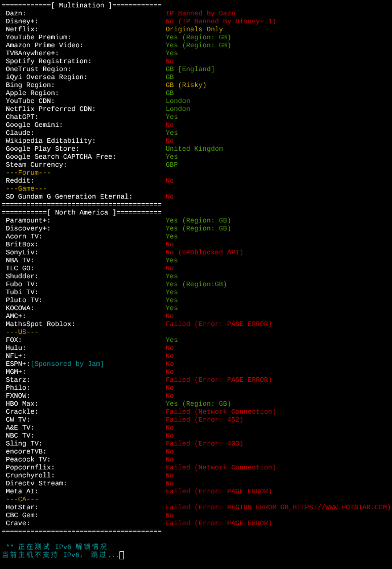This screenshot has height=569, width=392.
Task: Click 'Acorn TV:' label
Action: 24,237
